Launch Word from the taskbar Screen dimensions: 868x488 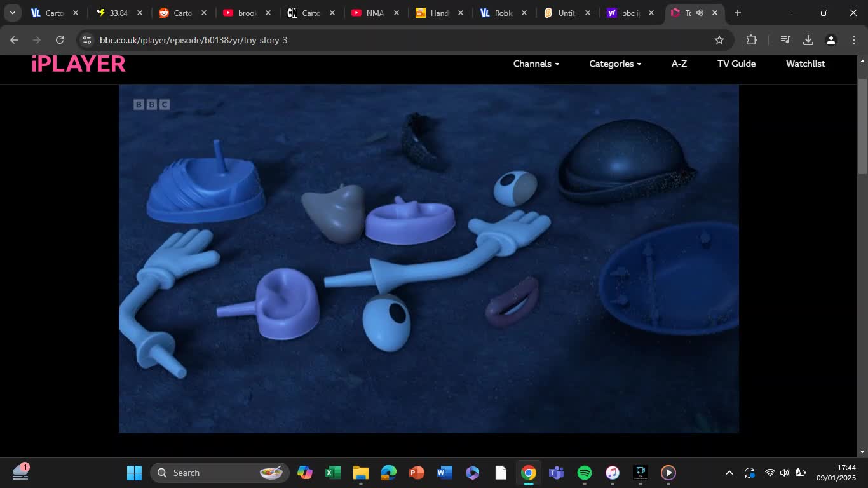[445, 473]
